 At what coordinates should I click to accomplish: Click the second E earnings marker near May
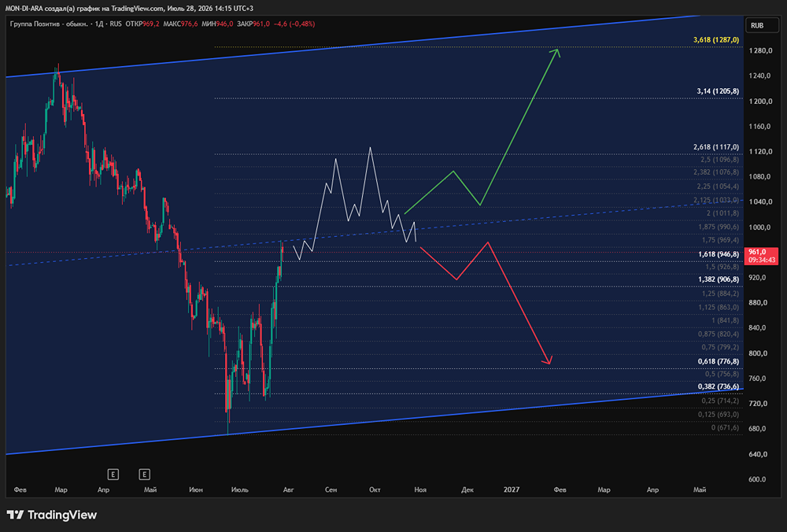pyautogui.click(x=145, y=475)
